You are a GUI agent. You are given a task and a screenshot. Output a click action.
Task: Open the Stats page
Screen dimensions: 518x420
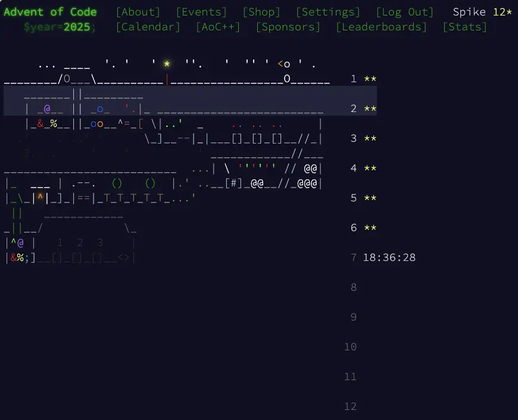(464, 27)
